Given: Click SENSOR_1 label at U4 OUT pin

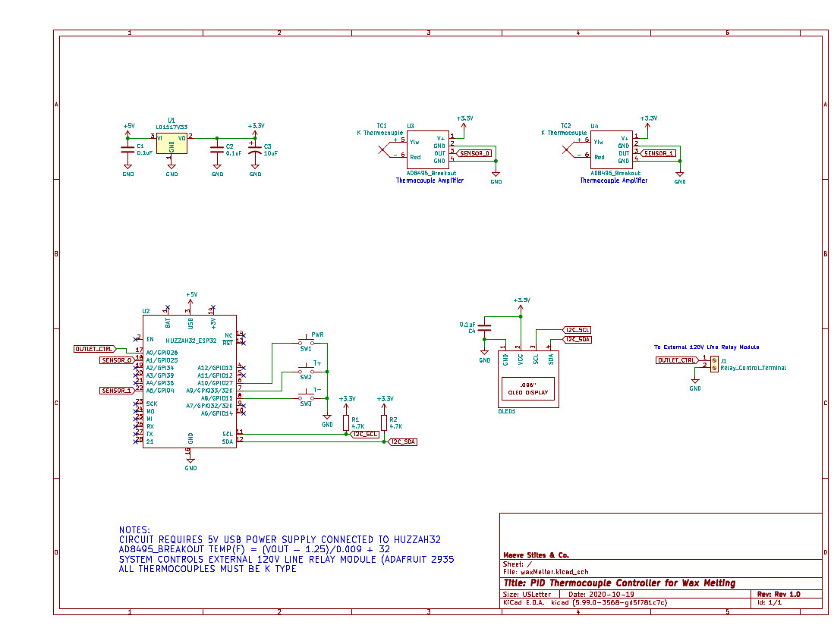Looking at the screenshot, I should (x=659, y=153).
